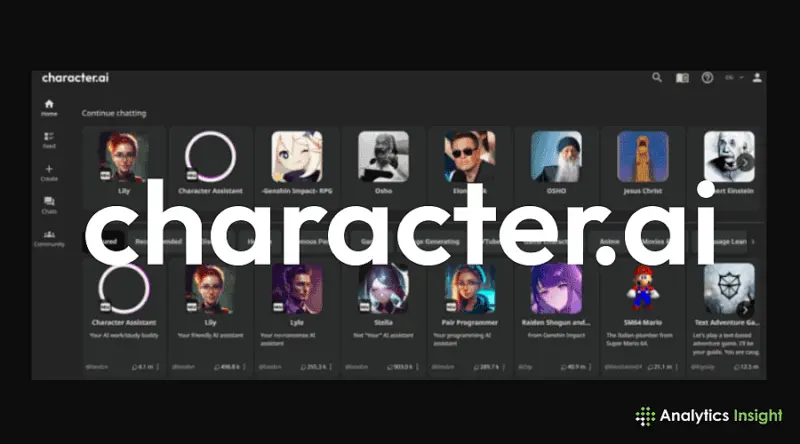Select the Anime category tab
Image resolution: width=800 pixels, height=444 pixels.
pyautogui.click(x=610, y=241)
